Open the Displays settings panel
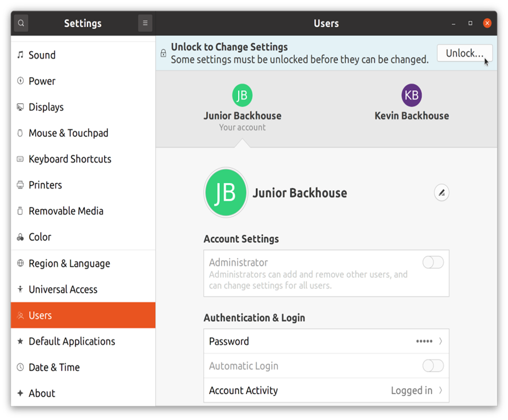 46,107
